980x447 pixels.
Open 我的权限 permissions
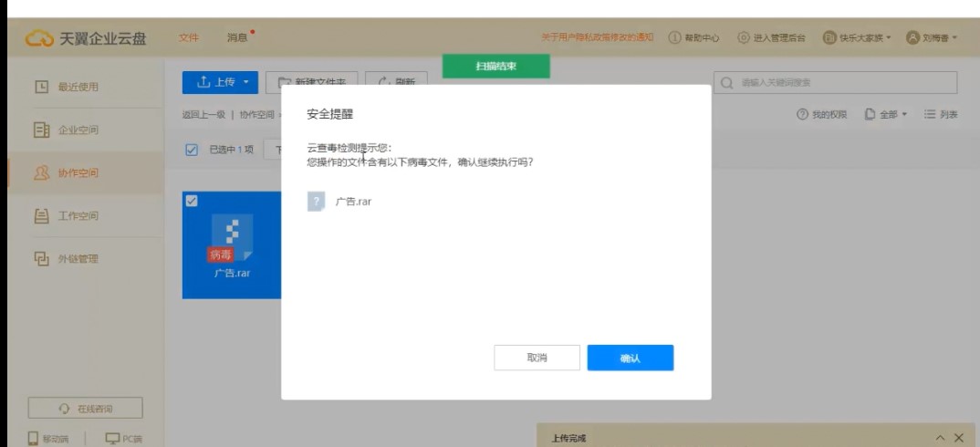pyautogui.click(x=821, y=114)
